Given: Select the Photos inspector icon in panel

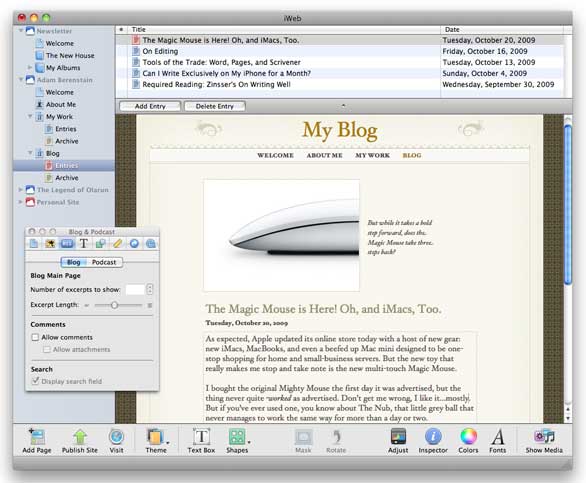Looking at the screenshot, I should [50, 244].
